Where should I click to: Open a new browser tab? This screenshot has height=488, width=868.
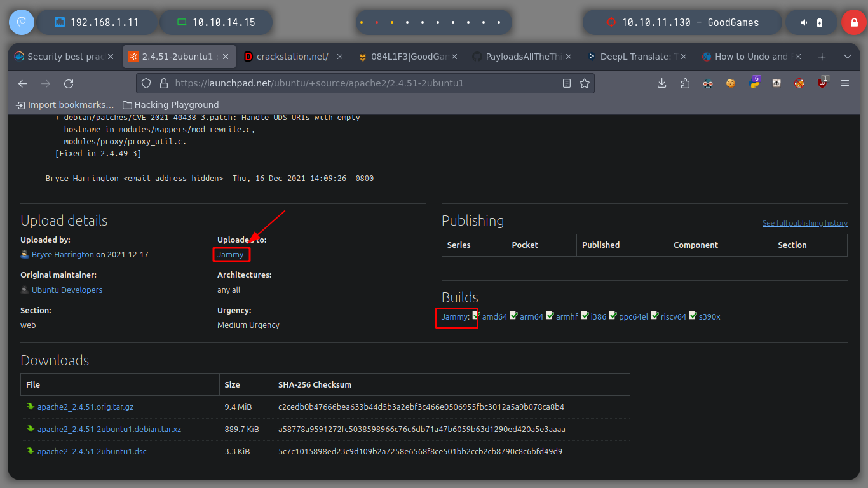822,57
